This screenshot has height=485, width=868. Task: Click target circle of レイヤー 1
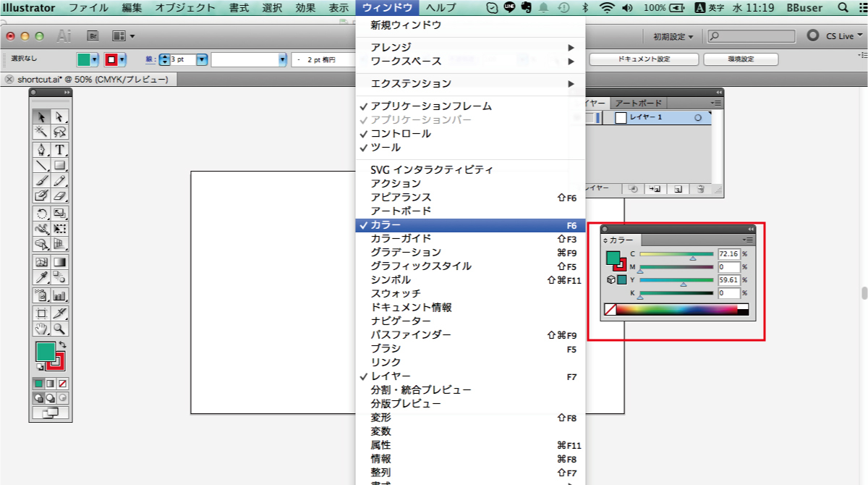(x=698, y=117)
